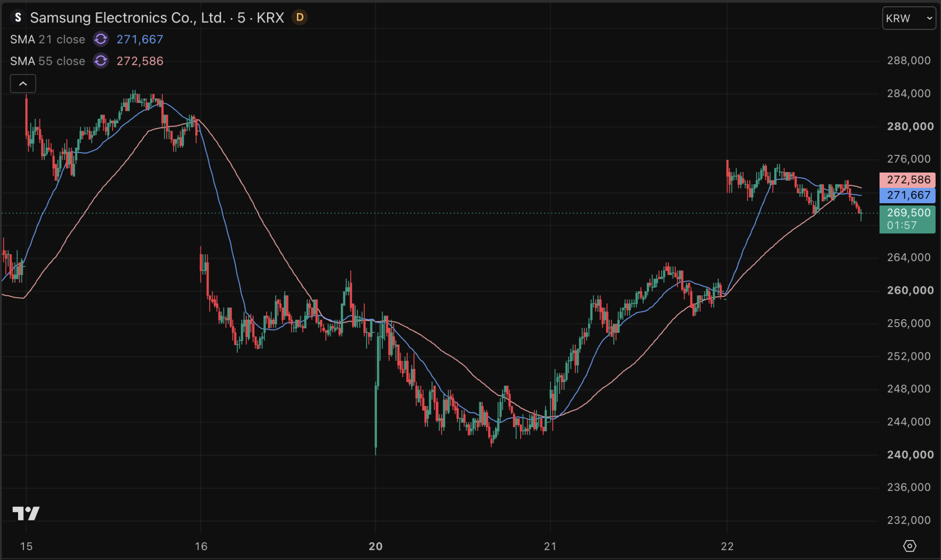
Task: Click date label 20 on the time axis
Action: (375, 546)
